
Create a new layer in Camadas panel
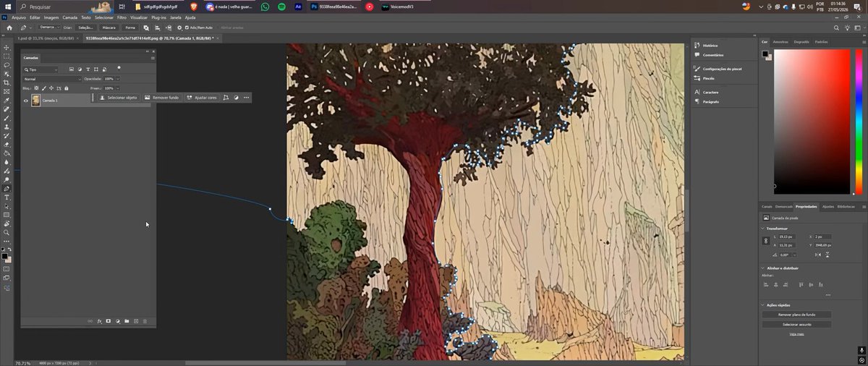coord(135,320)
